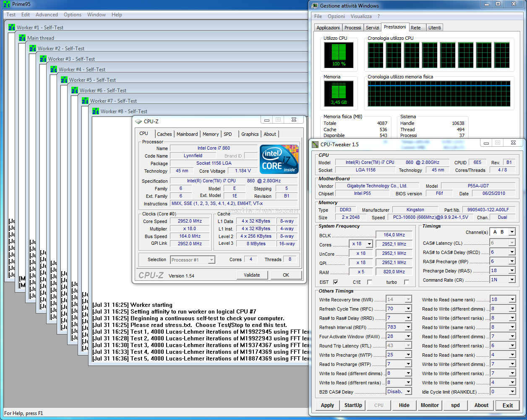Open Task Manager Visualizza menu
The height and width of the screenshot is (420, 527).
coord(361,16)
